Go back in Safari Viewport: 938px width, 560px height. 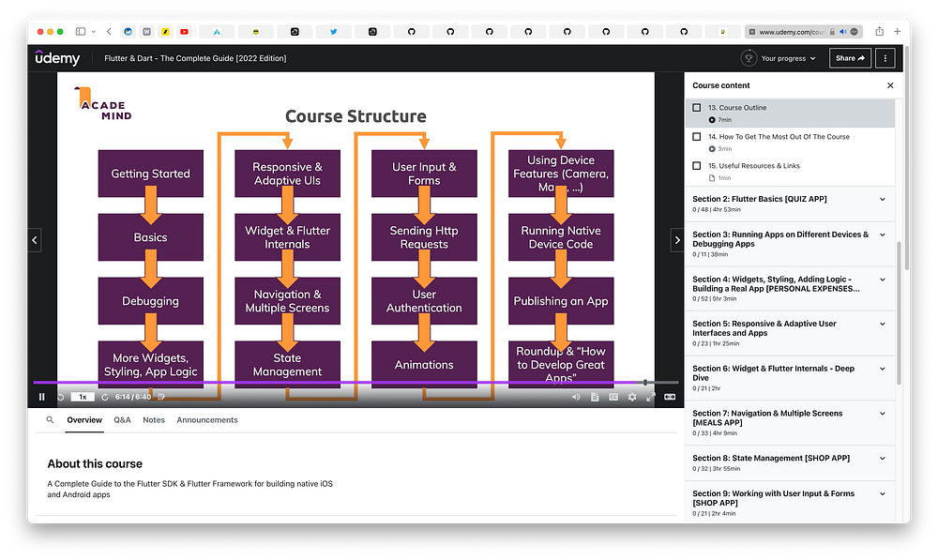click(x=109, y=32)
